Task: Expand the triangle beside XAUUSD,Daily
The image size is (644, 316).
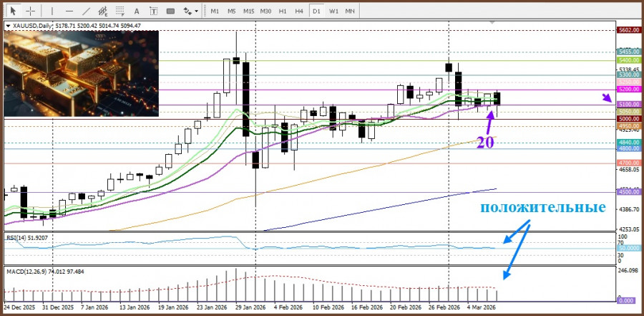Action: [x=8, y=26]
